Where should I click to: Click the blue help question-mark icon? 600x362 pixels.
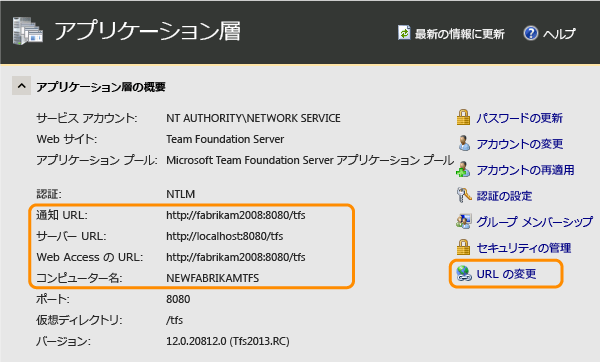[530, 33]
